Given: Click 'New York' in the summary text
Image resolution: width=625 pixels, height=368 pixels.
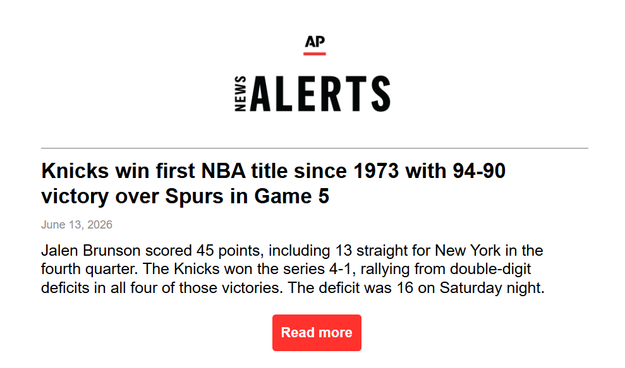Looking at the screenshot, I should 468,251.
